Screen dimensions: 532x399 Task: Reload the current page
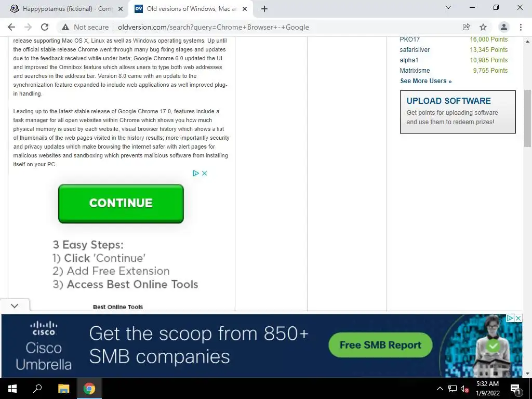click(45, 27)
